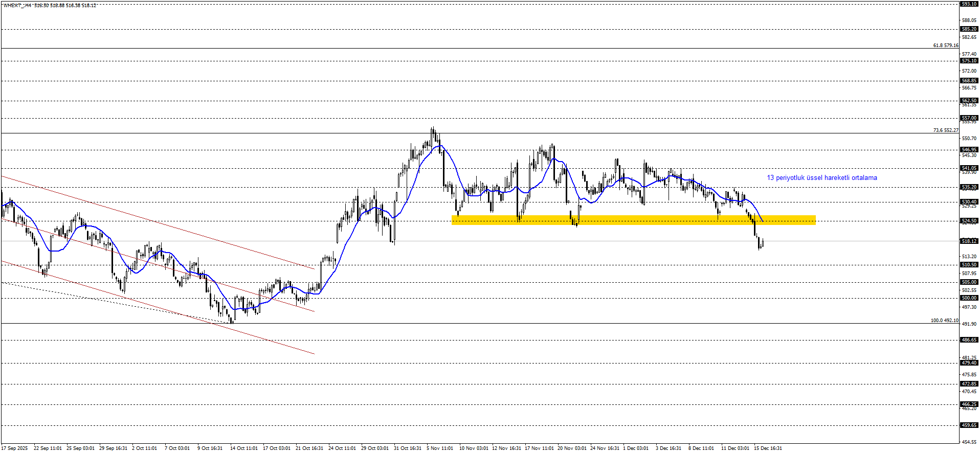Click the 546.95 price level tag

(969, 150)
